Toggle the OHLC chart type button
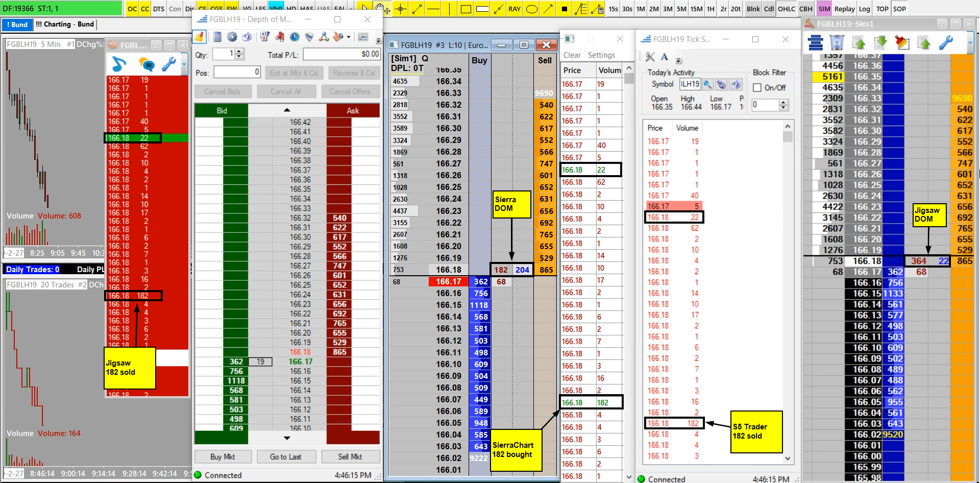 click(x=787, y=9)
